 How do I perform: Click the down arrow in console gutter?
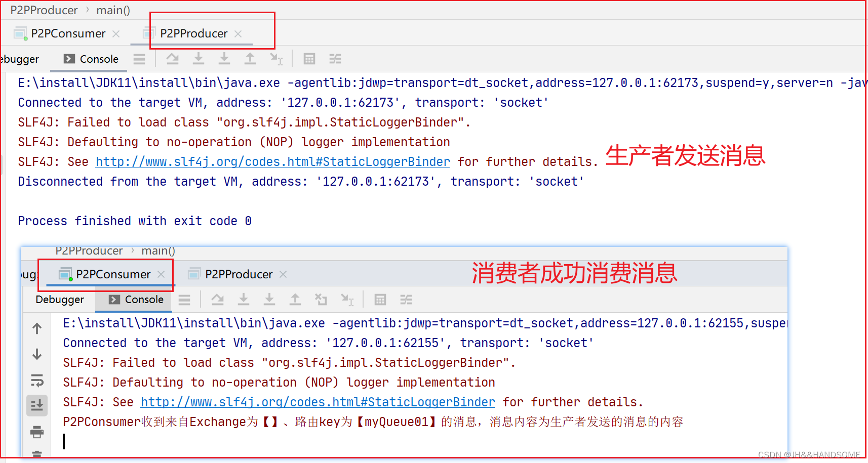[x=37, y=354]
